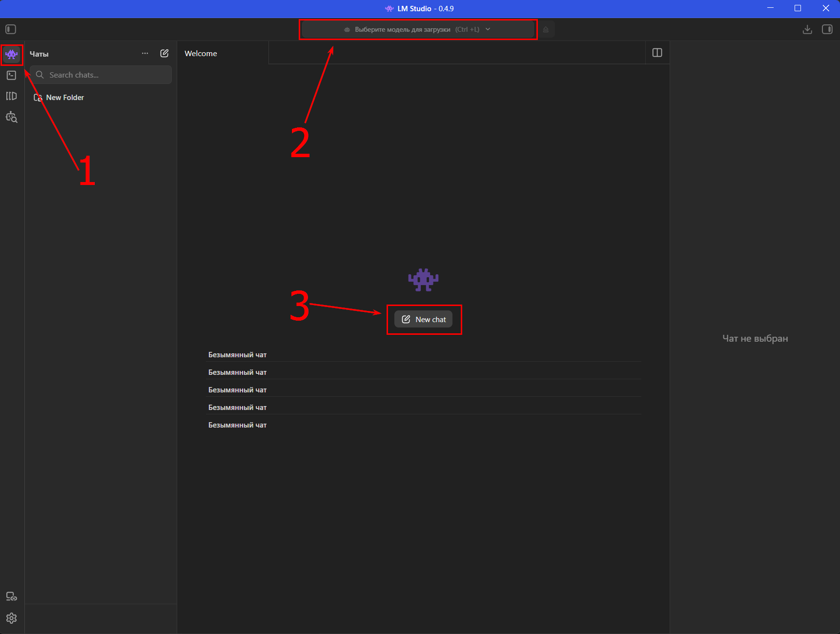Select the Welcome tab
The width and height of the screenshot is (840, 634).
pos(223,53)
